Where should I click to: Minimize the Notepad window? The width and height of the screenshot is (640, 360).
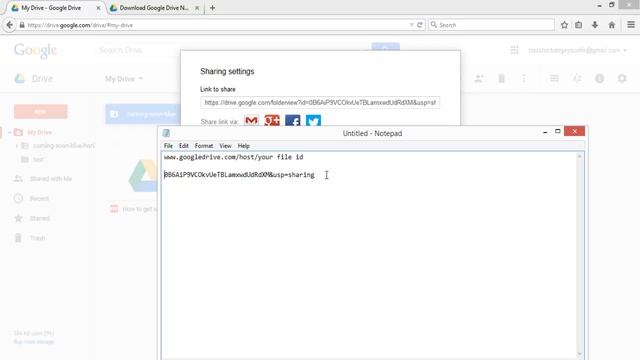pos(545,132)
